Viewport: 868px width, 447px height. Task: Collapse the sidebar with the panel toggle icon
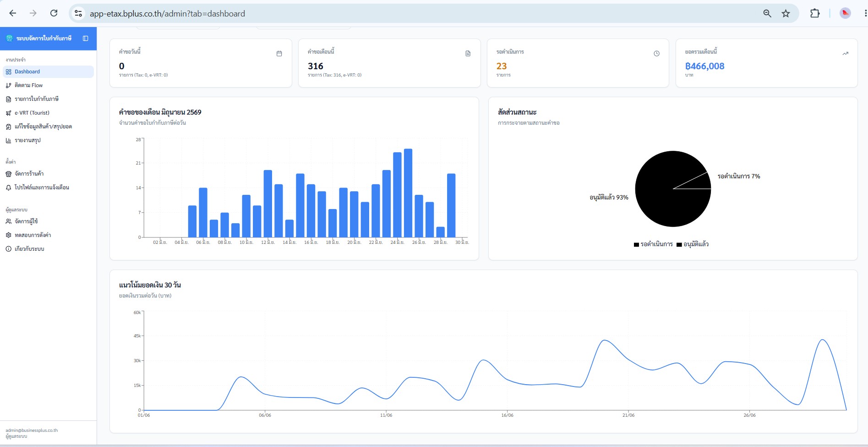click(x=85, y=39)
